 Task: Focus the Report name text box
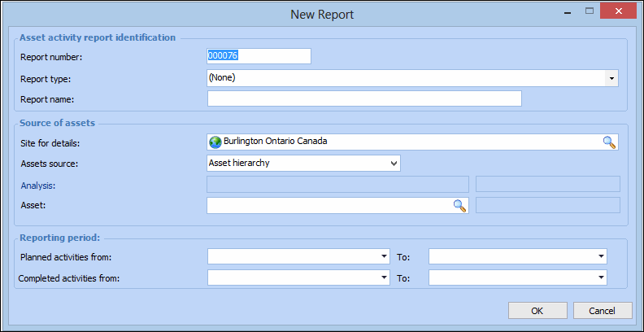point(363,99)
